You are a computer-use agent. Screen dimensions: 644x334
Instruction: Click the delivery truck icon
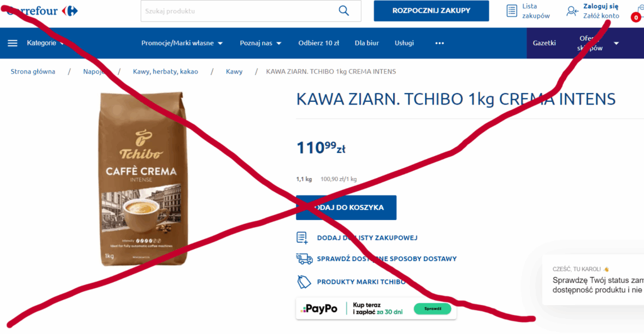[304, 259]
